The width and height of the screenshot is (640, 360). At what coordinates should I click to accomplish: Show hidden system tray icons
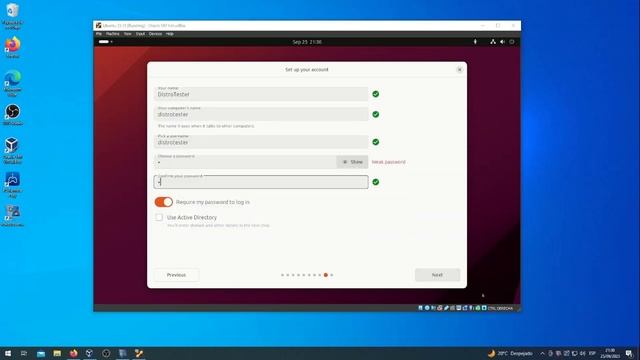click(542, 353)
